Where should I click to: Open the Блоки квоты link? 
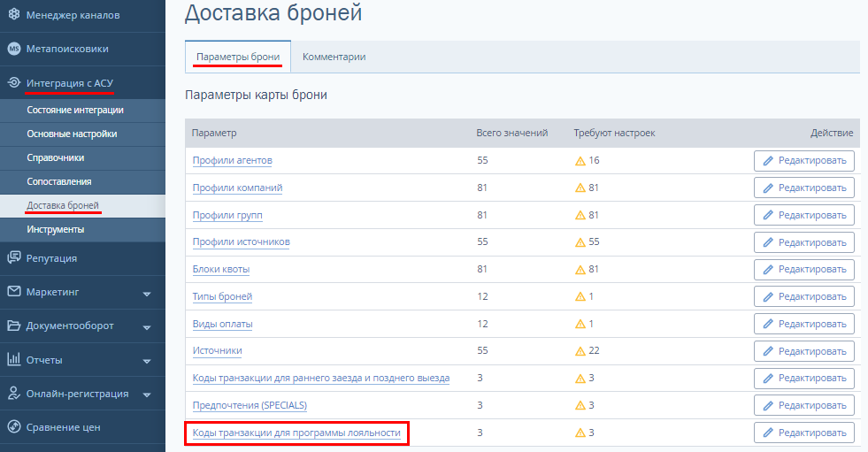(x=221, y=269)
